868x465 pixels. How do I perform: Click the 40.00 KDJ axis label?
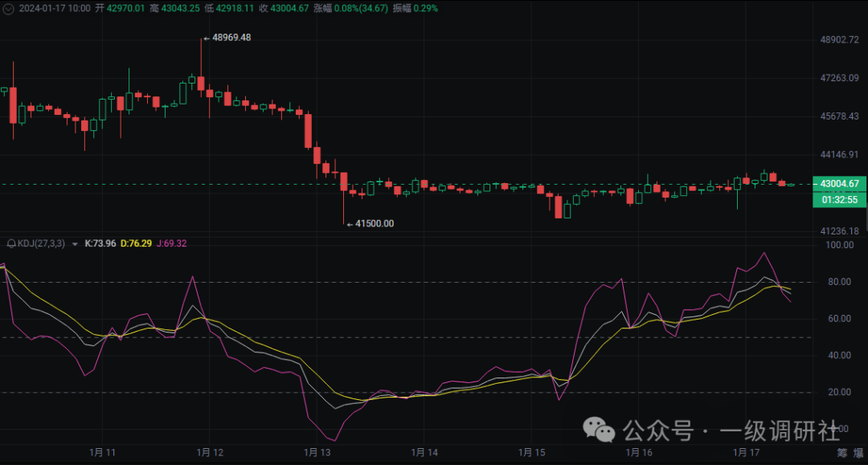coord(839,356)
